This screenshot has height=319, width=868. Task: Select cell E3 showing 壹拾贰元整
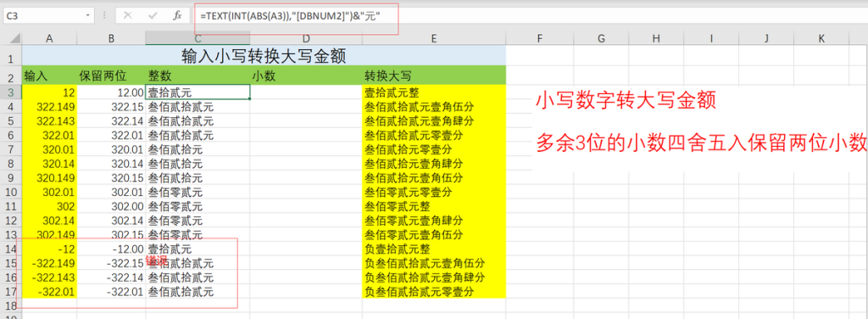pos(433,92)
